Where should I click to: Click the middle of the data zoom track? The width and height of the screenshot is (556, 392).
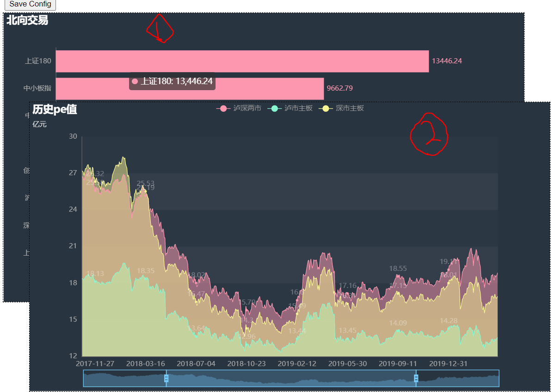[290, 378]
